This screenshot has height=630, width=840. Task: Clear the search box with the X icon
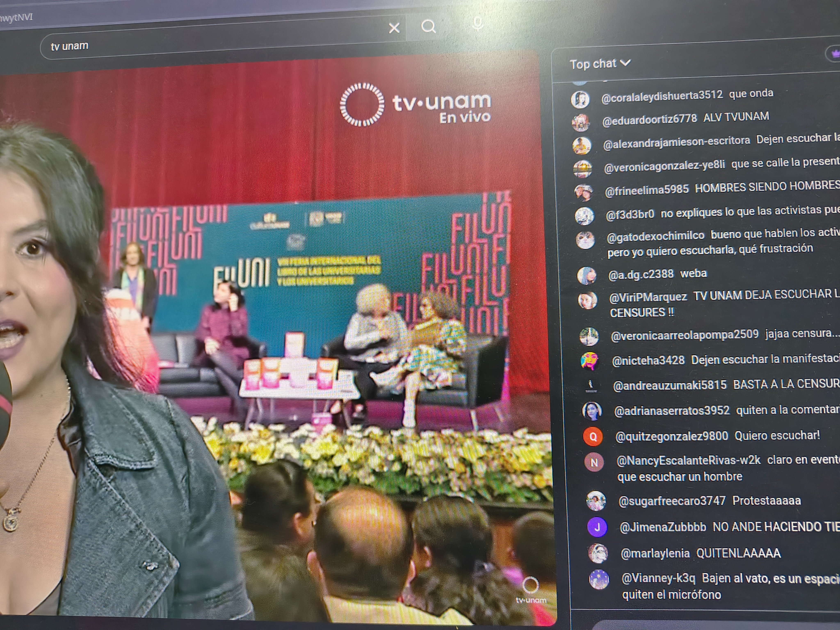tap(394, 28)
